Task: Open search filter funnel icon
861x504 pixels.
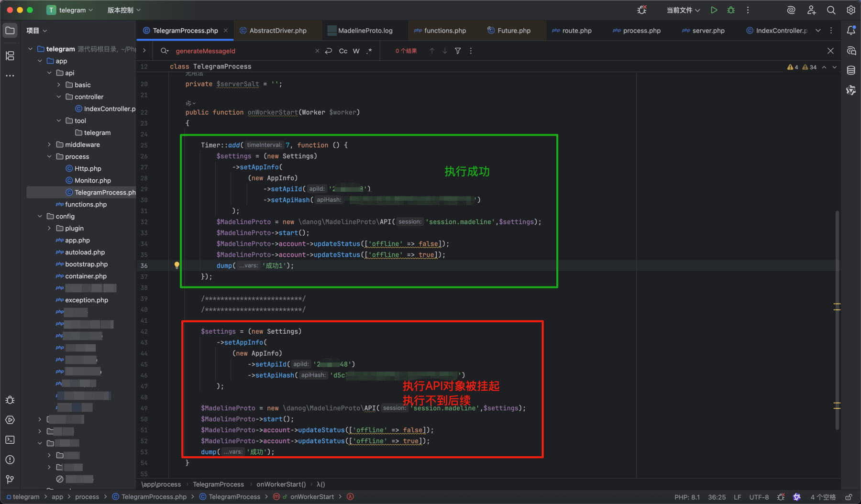Action: pos(458,51)
